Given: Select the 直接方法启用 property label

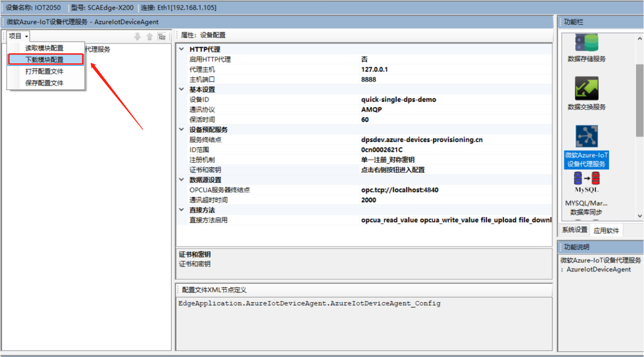Looking at the screenshot, I should click(x=208, y=220).
